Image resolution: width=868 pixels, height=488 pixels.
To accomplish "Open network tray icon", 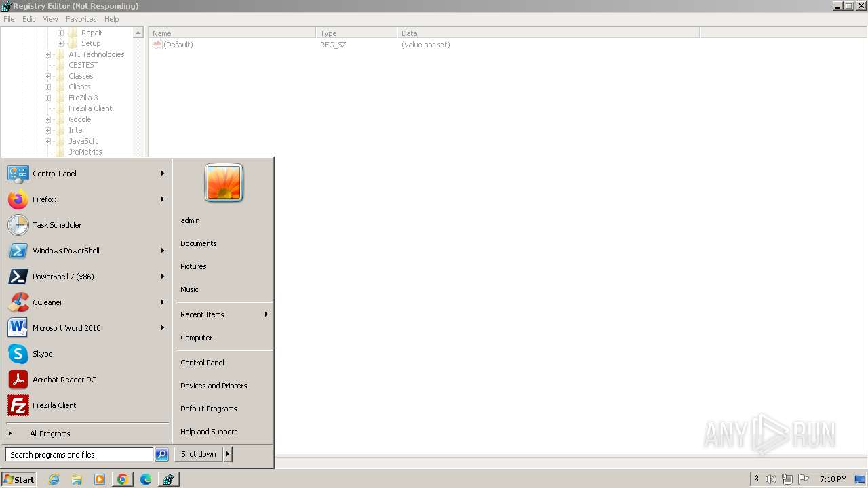I will (787, 479).
